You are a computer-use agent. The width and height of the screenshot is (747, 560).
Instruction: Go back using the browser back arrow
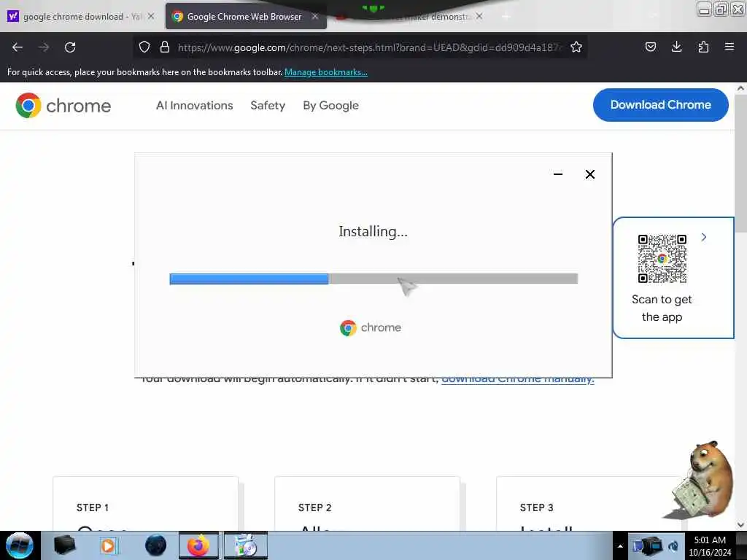[x=18, y=47]
